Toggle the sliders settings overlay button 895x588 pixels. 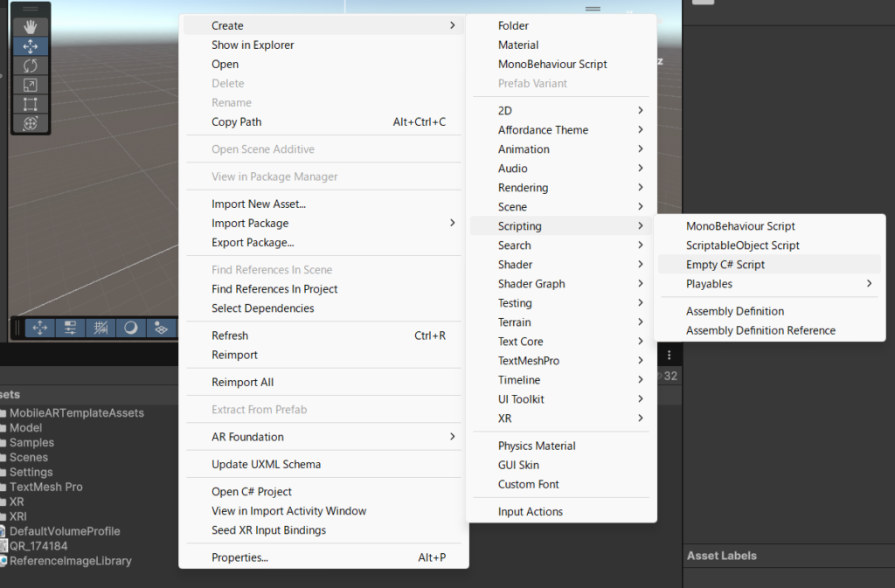[70, 328]
